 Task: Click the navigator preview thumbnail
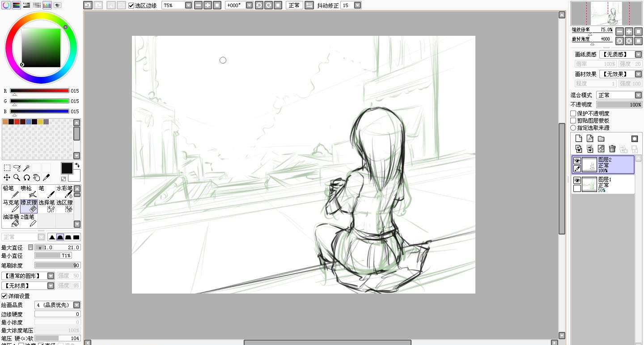(x=607, y=13)
